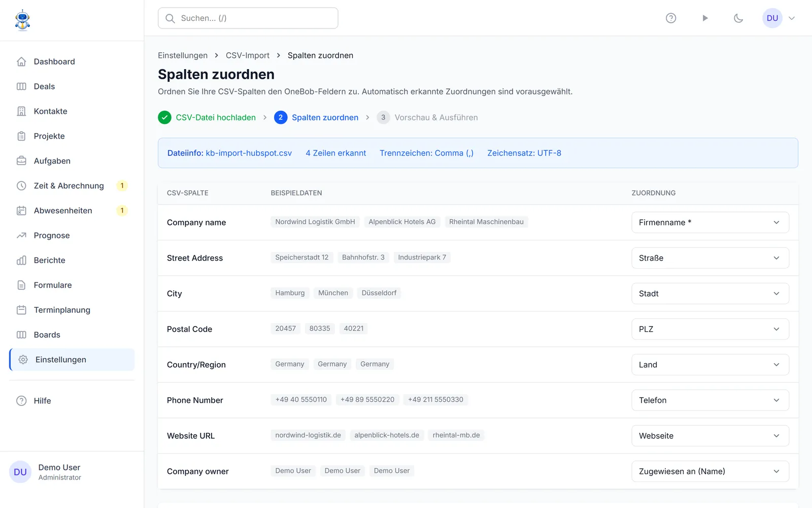Click Demo User Administrator profile name

pos(59,472)
